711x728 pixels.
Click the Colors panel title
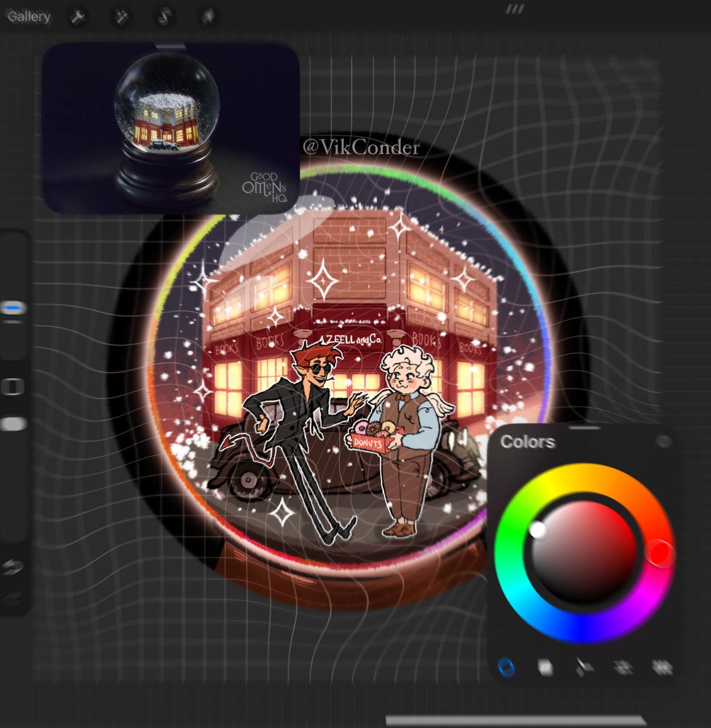tap(527, 442)
